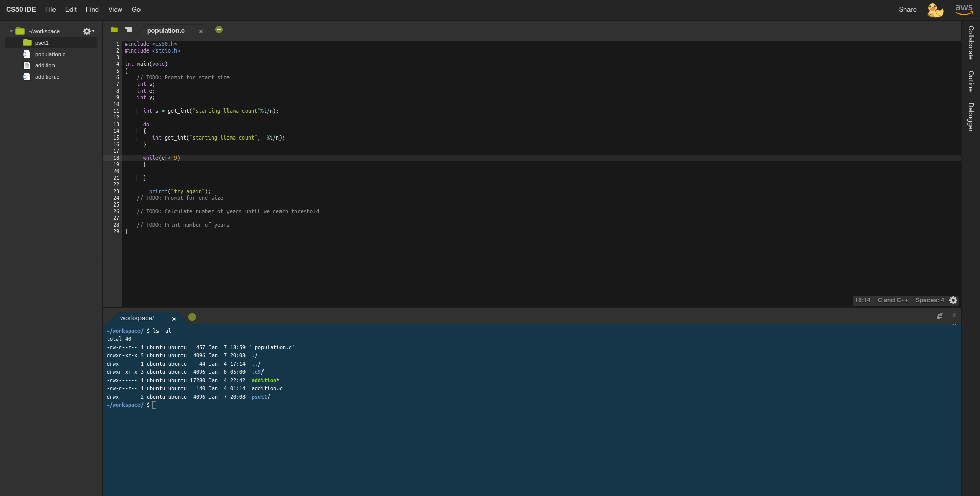Click the addition file document icon

click(27, 65)
